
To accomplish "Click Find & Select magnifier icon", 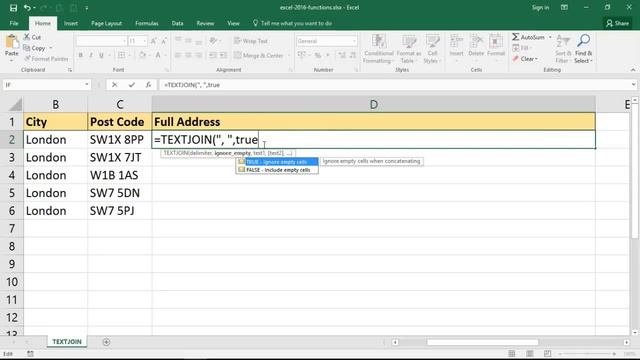I will coord(584,41).
